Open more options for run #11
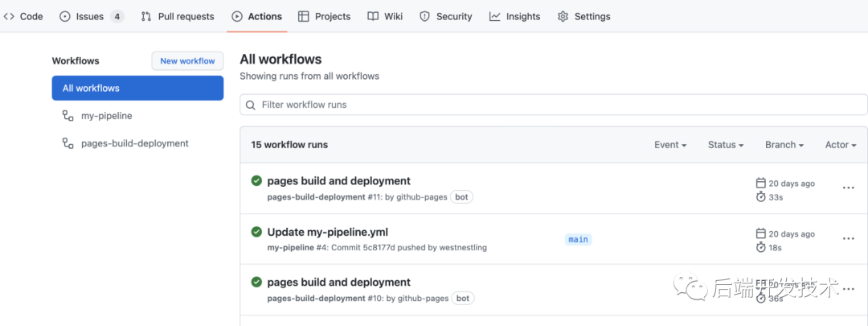This screenshot has width=868, height=326. (849, 188)
